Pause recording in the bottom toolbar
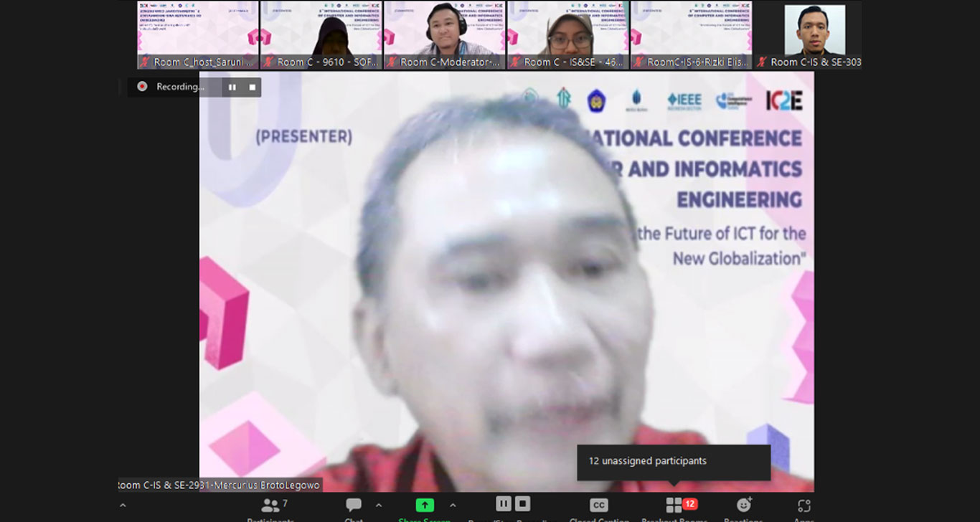980x522 pixels. [x=504, y=504]
